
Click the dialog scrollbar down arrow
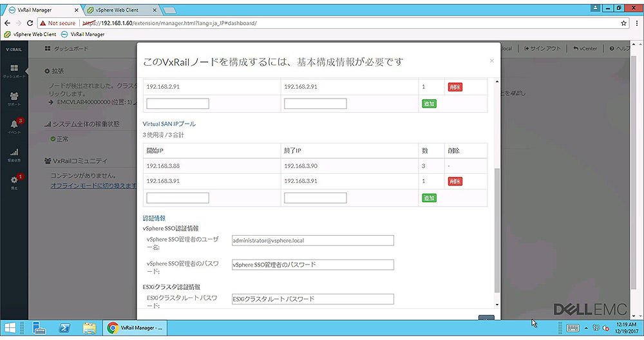(x=497, y=305)
